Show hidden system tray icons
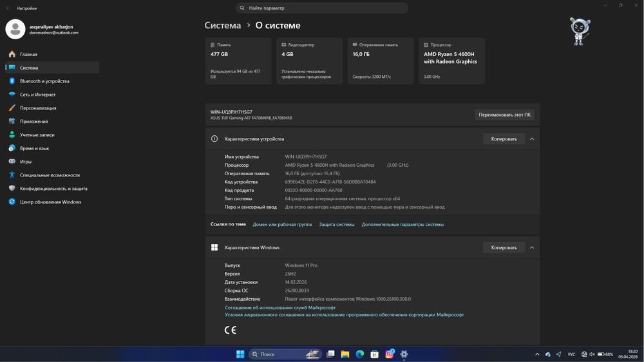 [x=538, y=354]
